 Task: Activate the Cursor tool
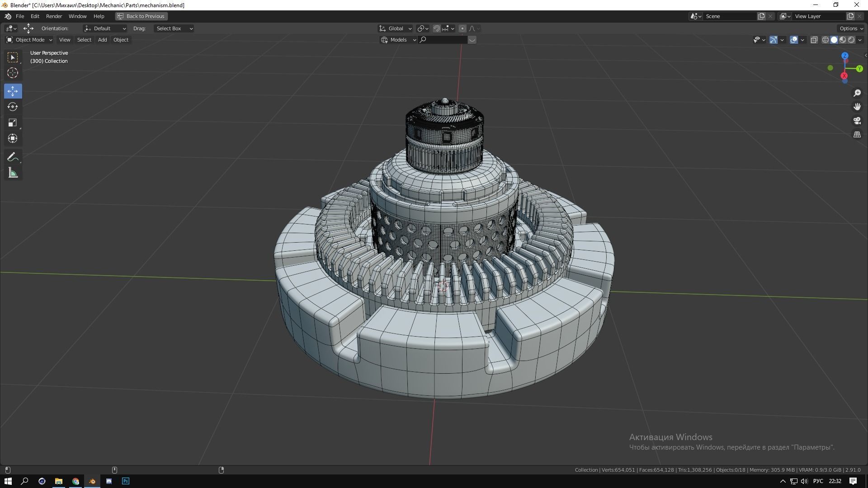point(13,73)
